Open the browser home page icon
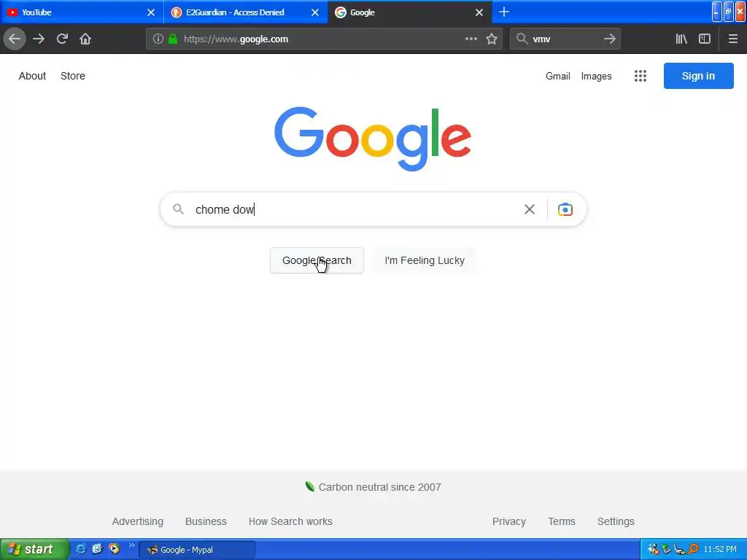The width and height of the screenshot is (747, 560). pos(85,39)
